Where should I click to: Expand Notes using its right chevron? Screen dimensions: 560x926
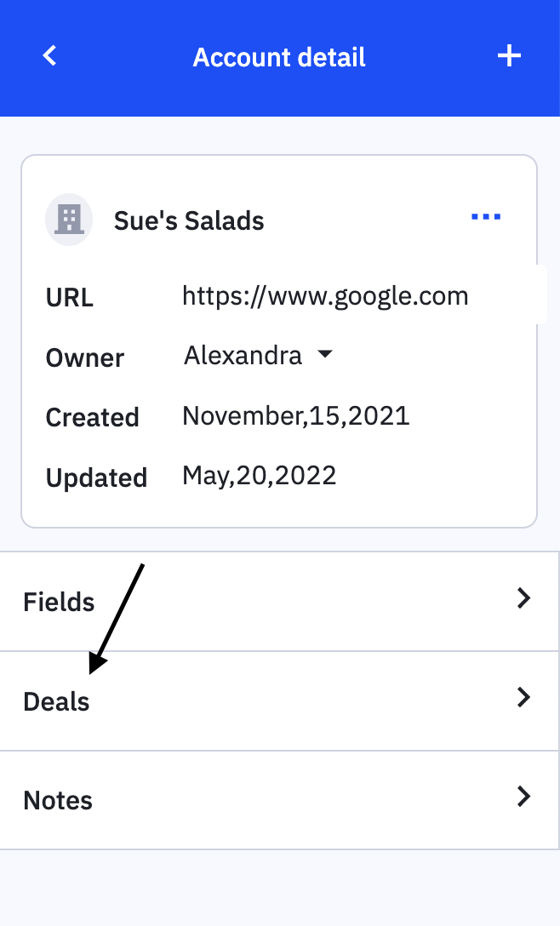click(523, 797)
